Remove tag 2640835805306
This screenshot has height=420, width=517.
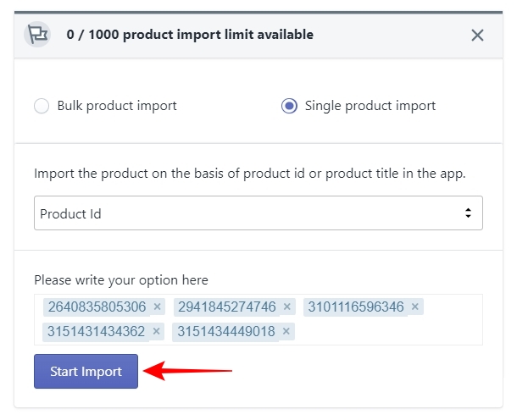158,307
